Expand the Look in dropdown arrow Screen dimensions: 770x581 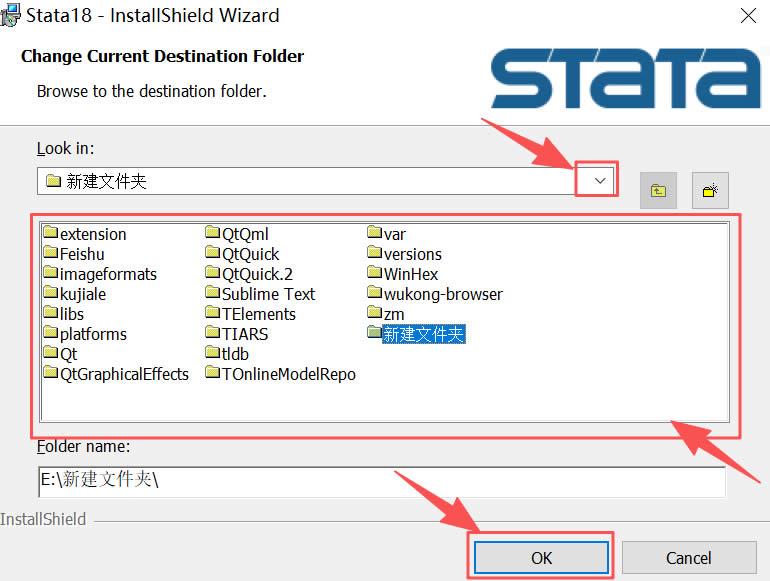point(599,181)
